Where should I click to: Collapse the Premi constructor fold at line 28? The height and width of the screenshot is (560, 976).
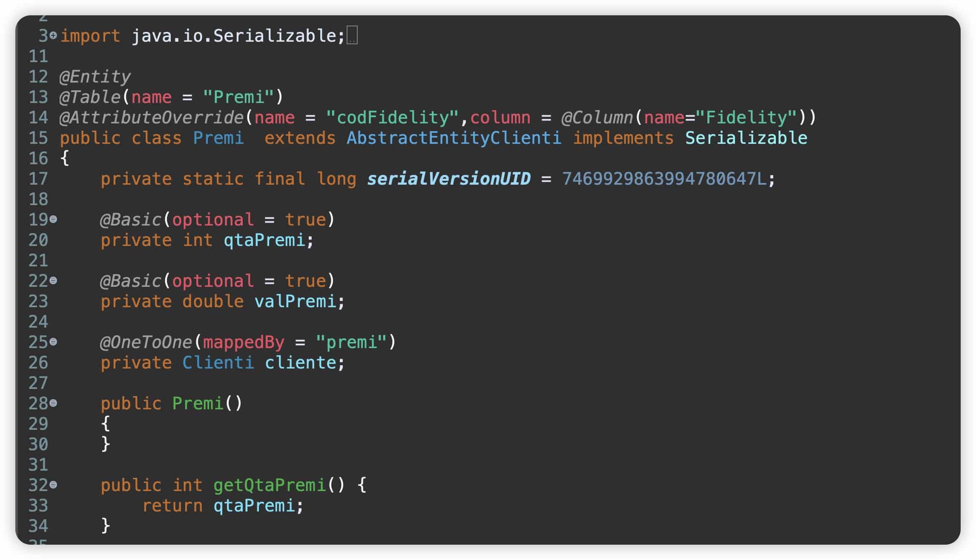[53, 403]
